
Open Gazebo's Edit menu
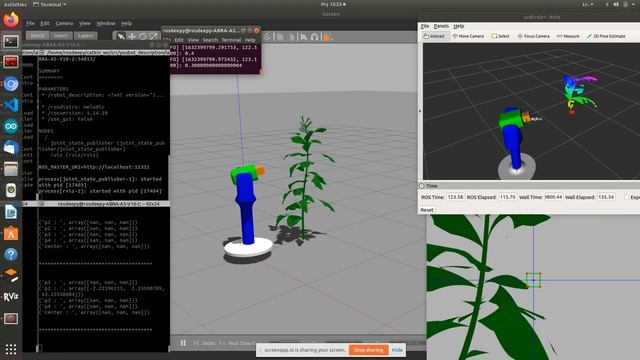coord(45,23)
